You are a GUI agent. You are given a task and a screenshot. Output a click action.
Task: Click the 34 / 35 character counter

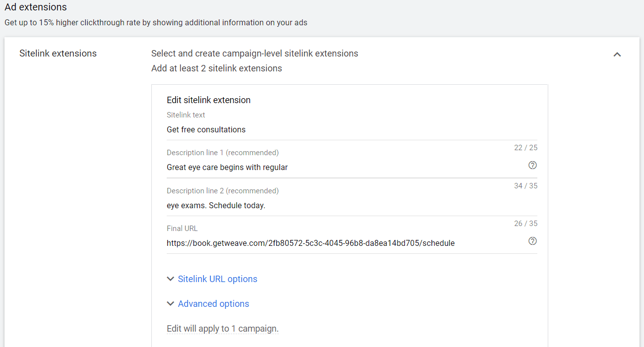525,185
